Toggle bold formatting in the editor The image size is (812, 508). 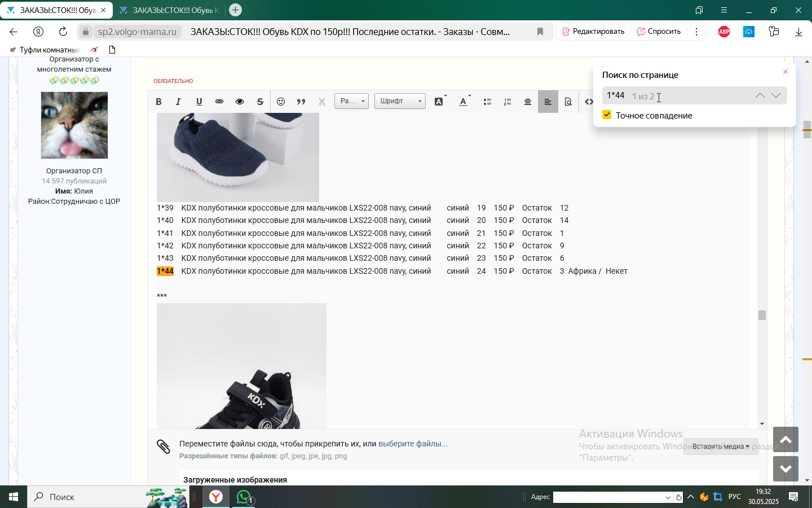point(158,102)
